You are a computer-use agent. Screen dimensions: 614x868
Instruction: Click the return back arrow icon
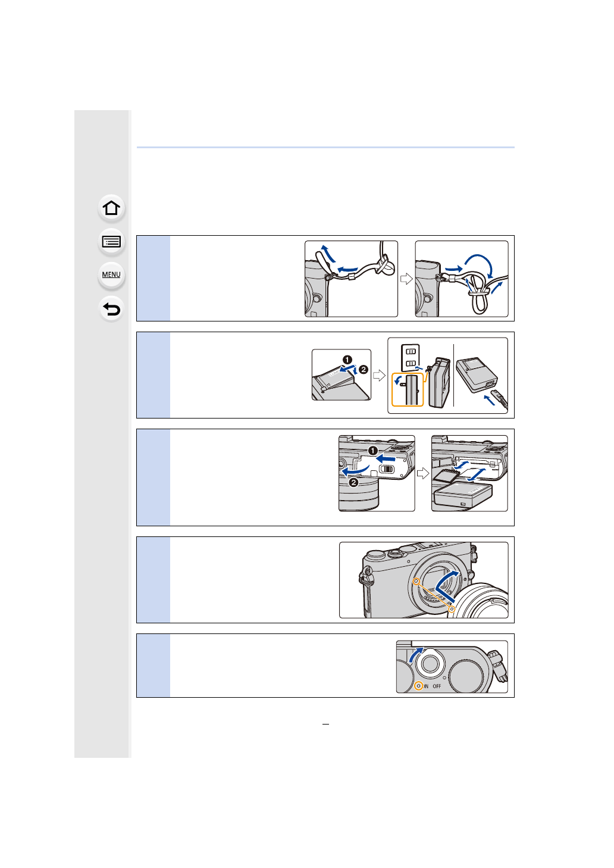[x=111, y=309]
